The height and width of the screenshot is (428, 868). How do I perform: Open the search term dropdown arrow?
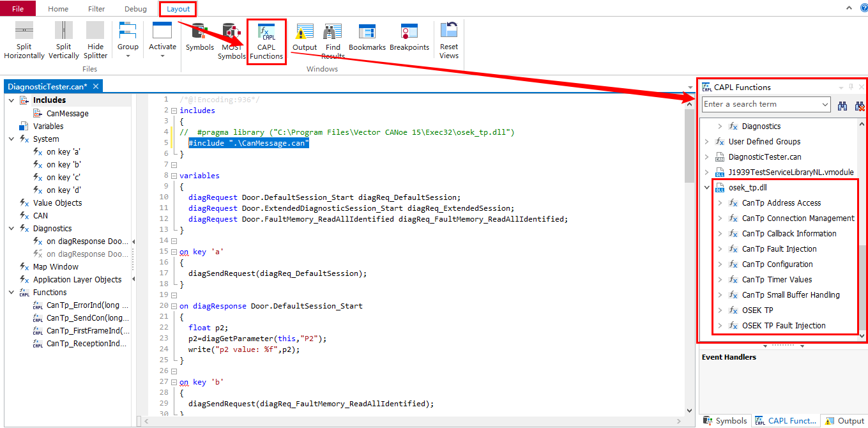click(825, 104)
